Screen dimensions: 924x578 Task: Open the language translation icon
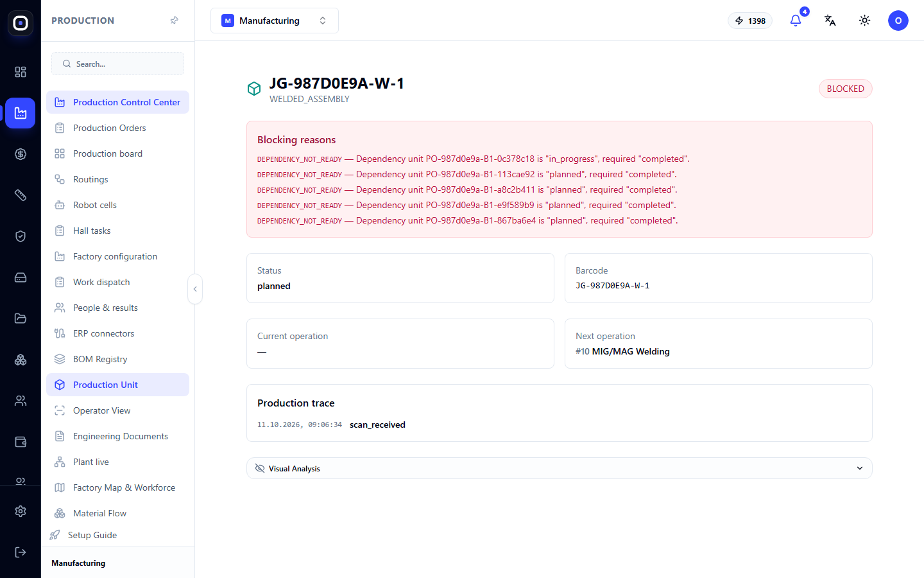[x=830, y=21]
